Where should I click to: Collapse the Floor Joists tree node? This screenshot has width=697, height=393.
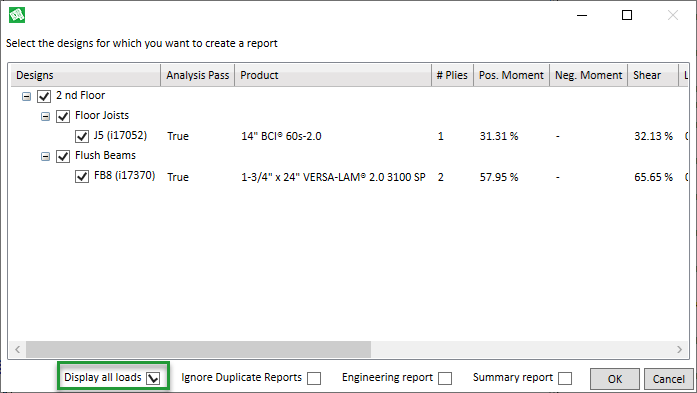coord(45,116)
